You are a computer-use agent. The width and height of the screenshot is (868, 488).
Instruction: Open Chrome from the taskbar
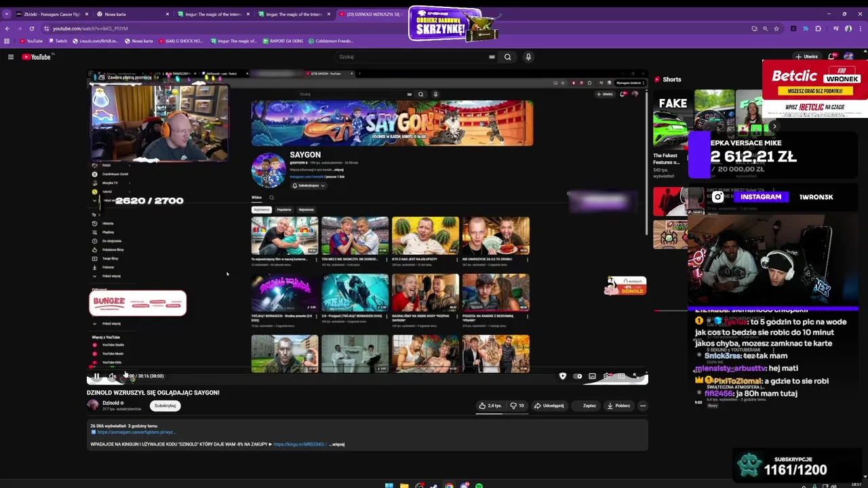click(449, 485)
